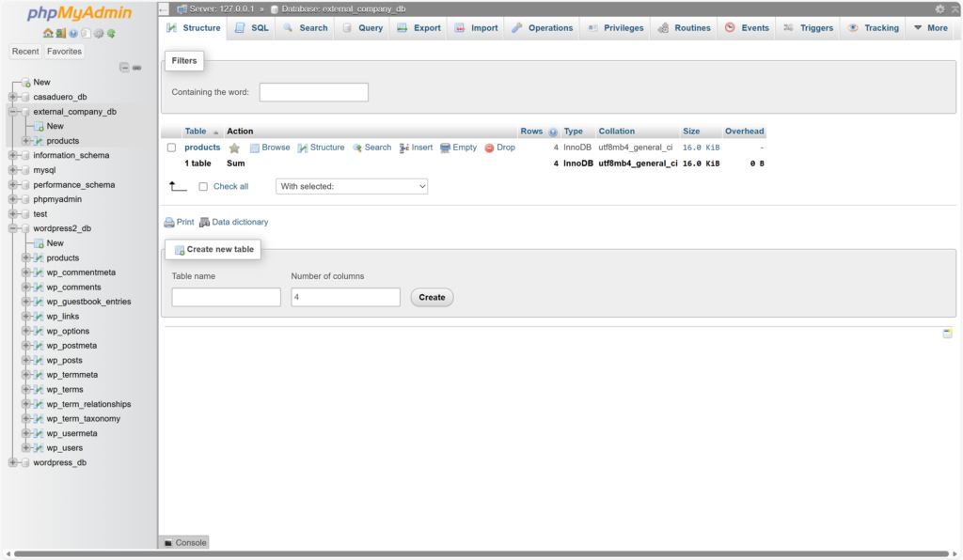Tick the products table row checkbox
This screenshot has height=560, width=963.
pyautogui.click(x=171, y=148)
